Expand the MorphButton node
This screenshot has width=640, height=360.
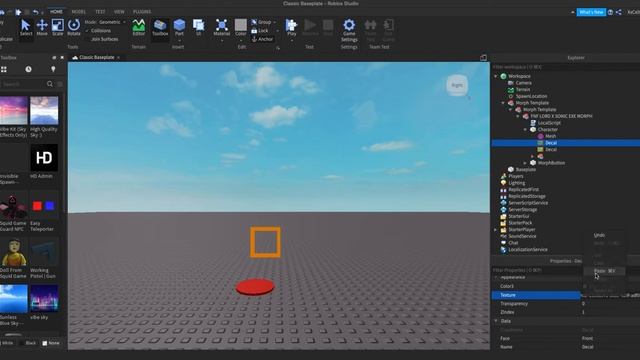(x=525, y=163)
